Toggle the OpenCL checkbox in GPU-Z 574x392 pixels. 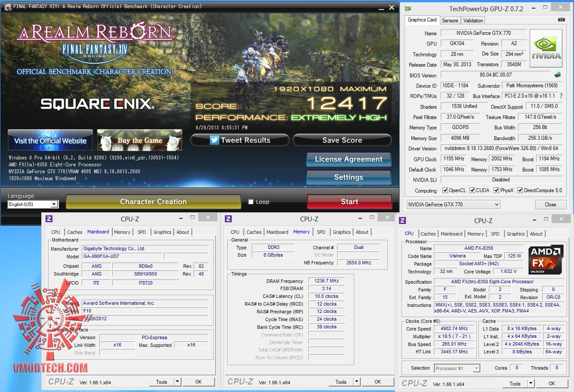click(x=445, y=190)
